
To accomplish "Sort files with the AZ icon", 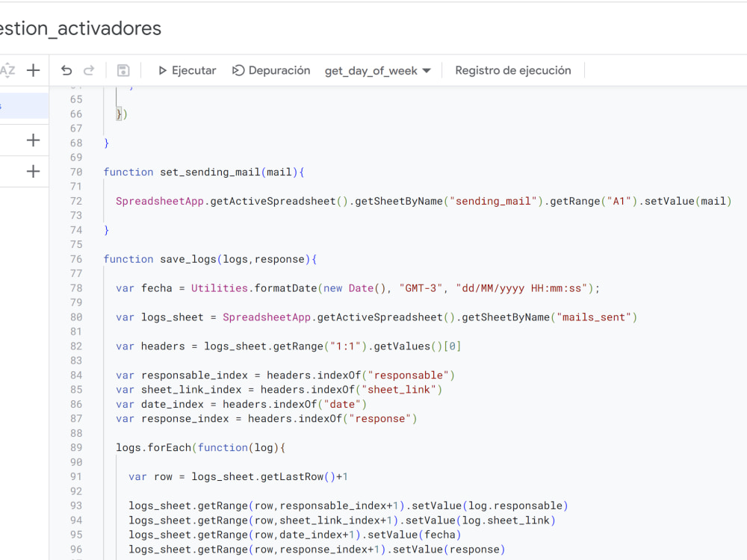I will click(7, 70).
